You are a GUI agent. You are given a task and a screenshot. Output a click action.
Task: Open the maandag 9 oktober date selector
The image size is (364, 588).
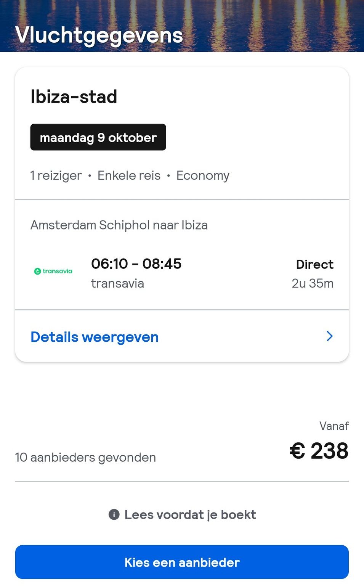[98, 137]
